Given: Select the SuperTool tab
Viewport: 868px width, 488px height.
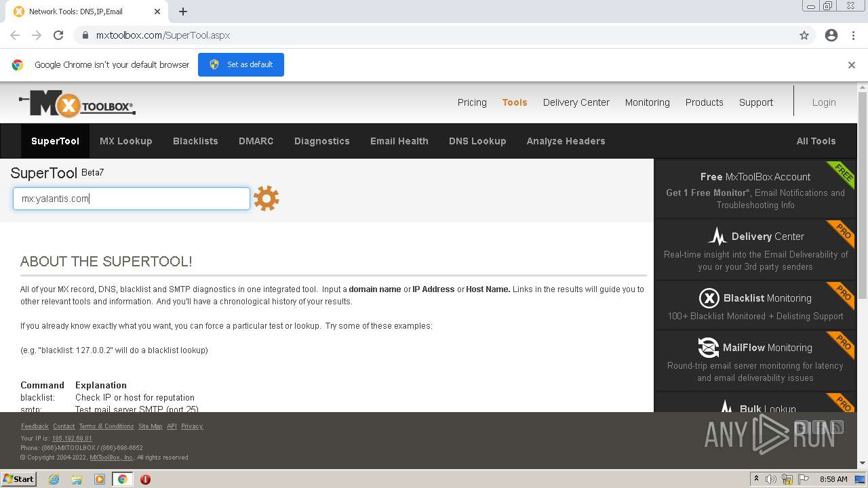Looking at the screenshot, I should click(55, 141).
